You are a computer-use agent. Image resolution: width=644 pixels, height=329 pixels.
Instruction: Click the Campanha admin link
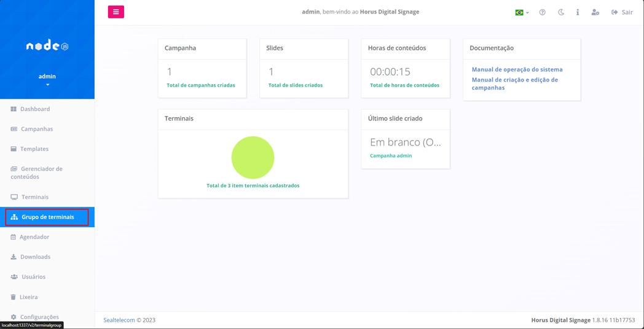point(391,156)
